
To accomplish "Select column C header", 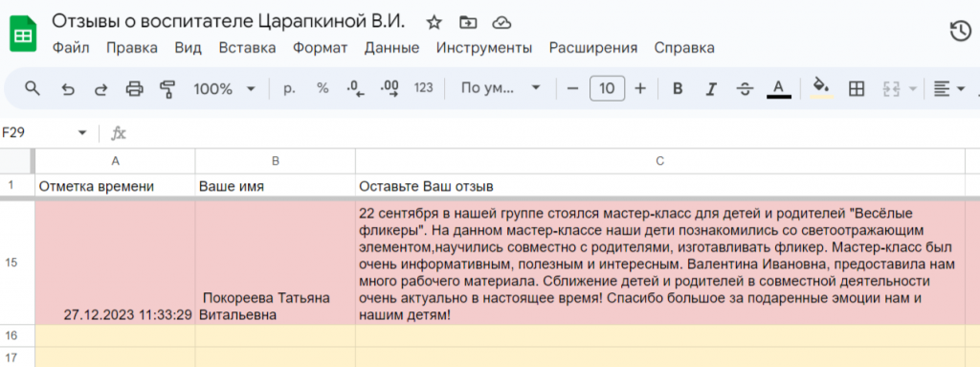I will 660,161.
